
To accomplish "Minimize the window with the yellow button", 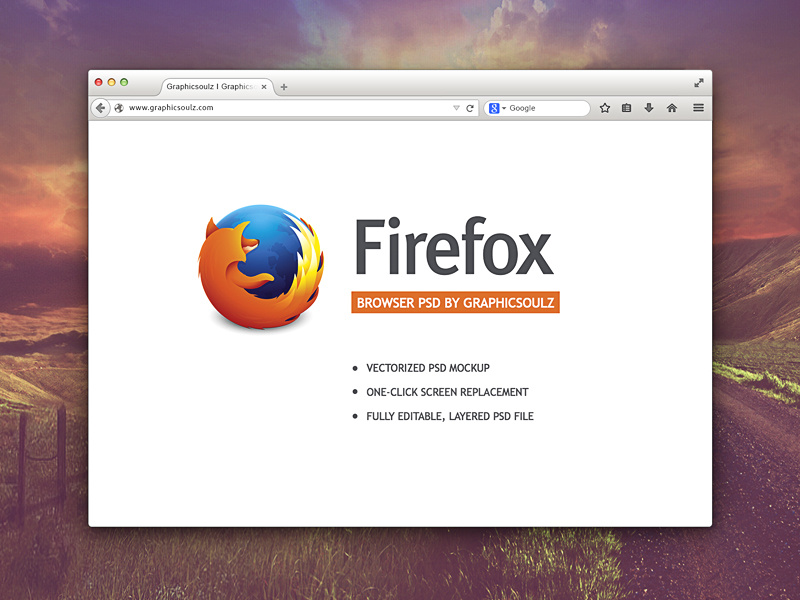I will pos(111,82).
